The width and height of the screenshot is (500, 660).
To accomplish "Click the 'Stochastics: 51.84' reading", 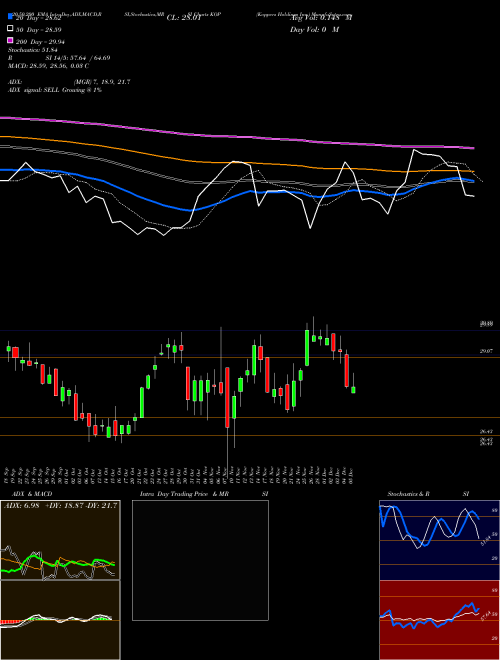I will (32, 50).
